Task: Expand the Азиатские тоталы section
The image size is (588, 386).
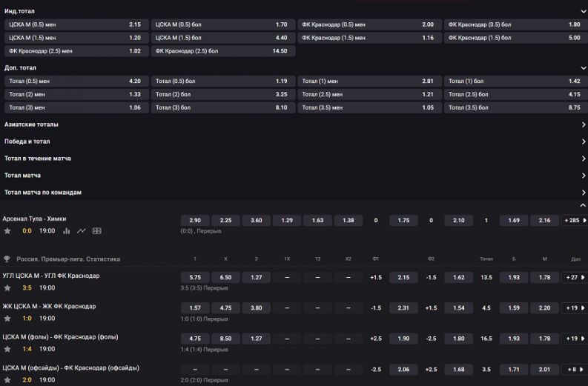Action: click(584, 124)
